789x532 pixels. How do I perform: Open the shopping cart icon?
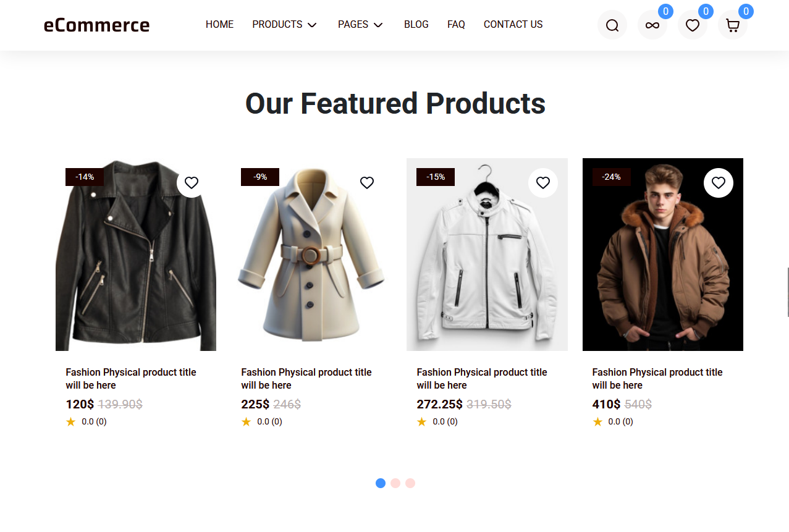point(732,25)
